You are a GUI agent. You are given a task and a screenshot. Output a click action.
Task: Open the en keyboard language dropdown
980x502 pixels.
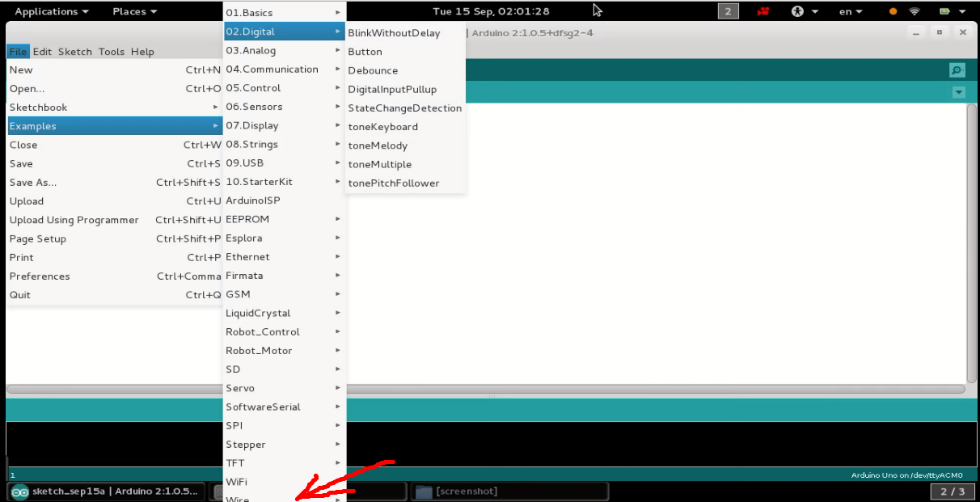pos(851,11)
